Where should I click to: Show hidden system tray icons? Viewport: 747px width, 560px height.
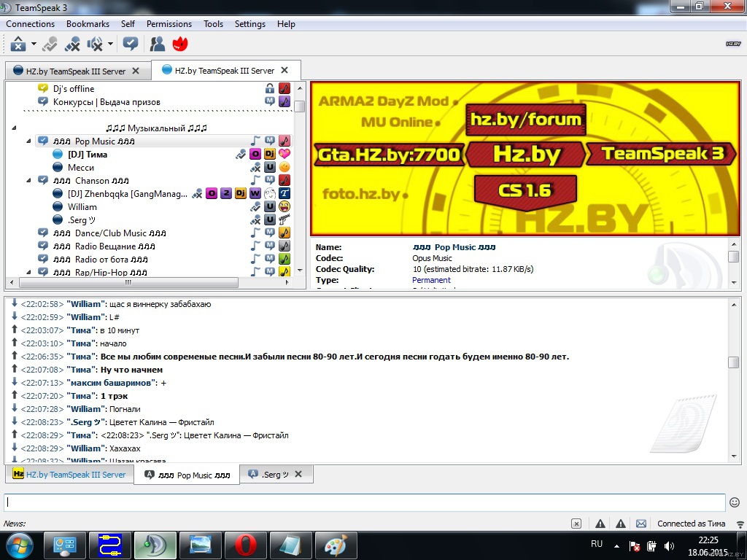click(x=616, y=545)
